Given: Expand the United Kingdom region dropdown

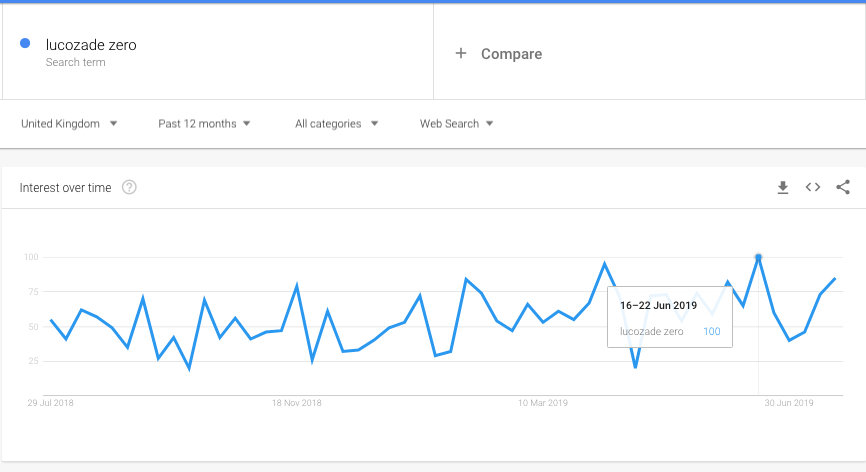Looking at the screenshot, I should [x=69, y=124].
